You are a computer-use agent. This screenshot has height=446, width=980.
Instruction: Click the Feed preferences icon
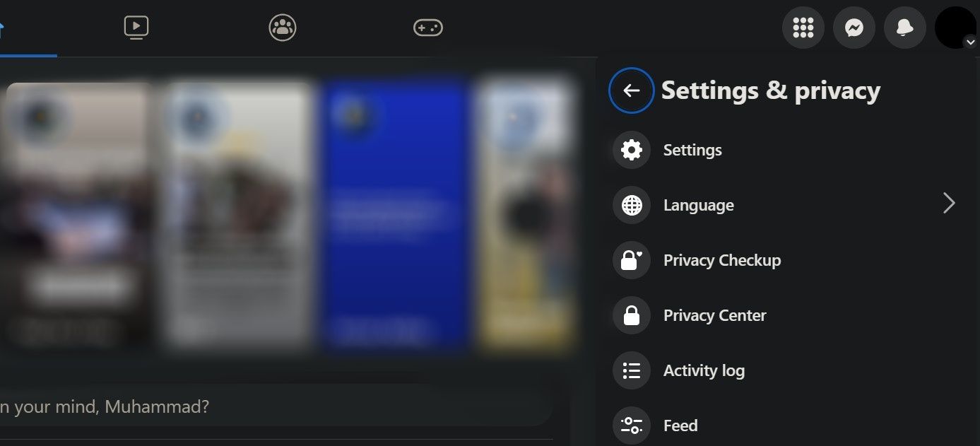tap(630, 425)
